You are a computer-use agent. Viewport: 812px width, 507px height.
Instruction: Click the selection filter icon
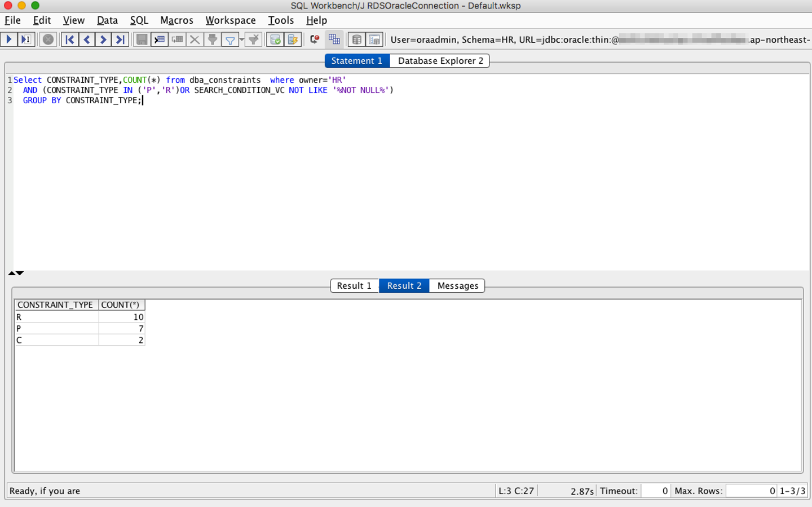click(213, 39)
